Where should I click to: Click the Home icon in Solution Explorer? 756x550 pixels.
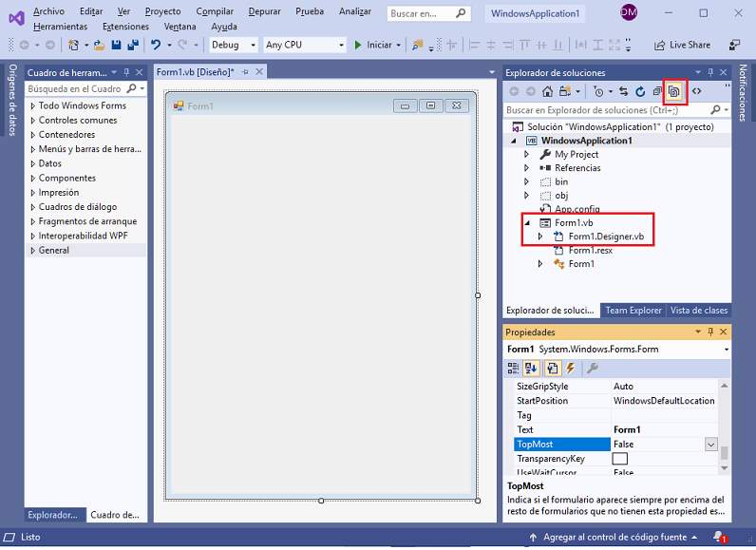click(548, 91)
